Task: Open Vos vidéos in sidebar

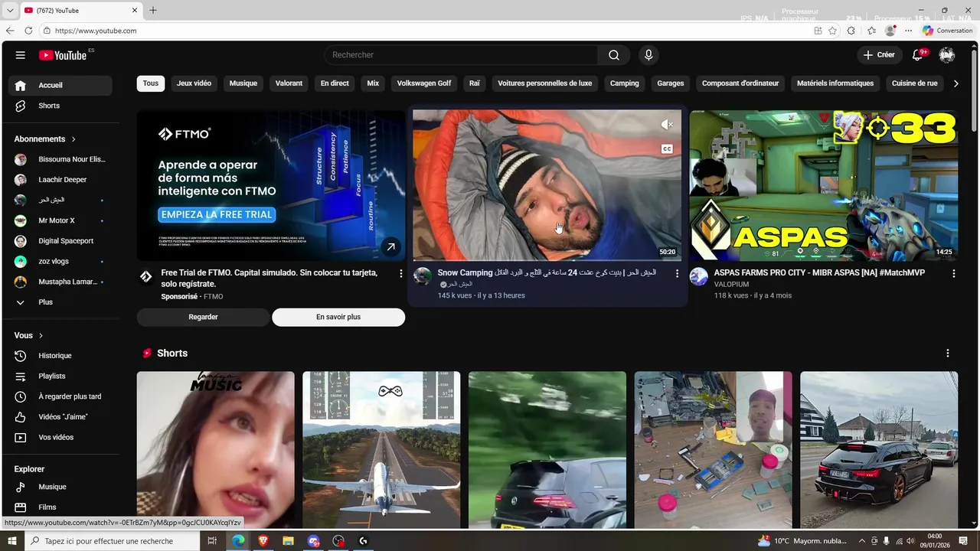Action: point(60,438)
